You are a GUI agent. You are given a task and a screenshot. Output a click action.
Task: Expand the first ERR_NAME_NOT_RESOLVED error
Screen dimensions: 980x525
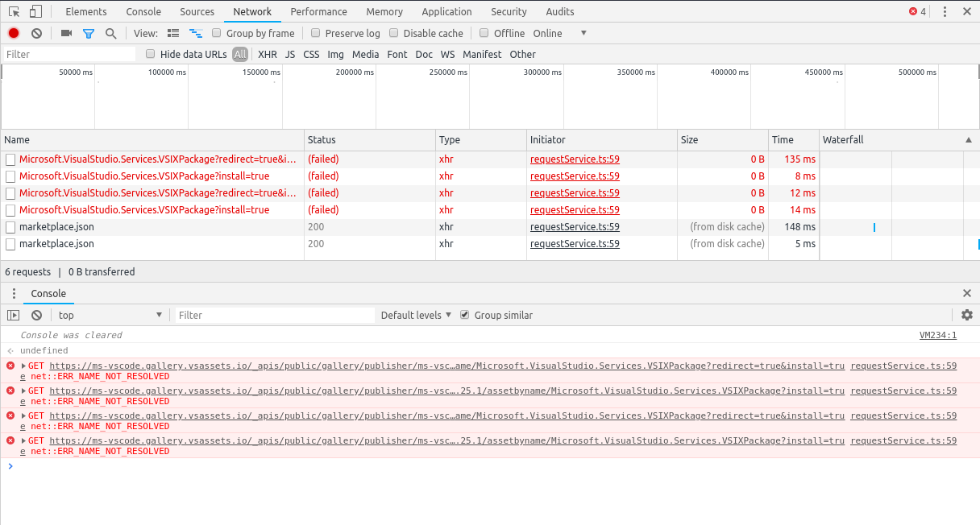(x=23, y=365)
